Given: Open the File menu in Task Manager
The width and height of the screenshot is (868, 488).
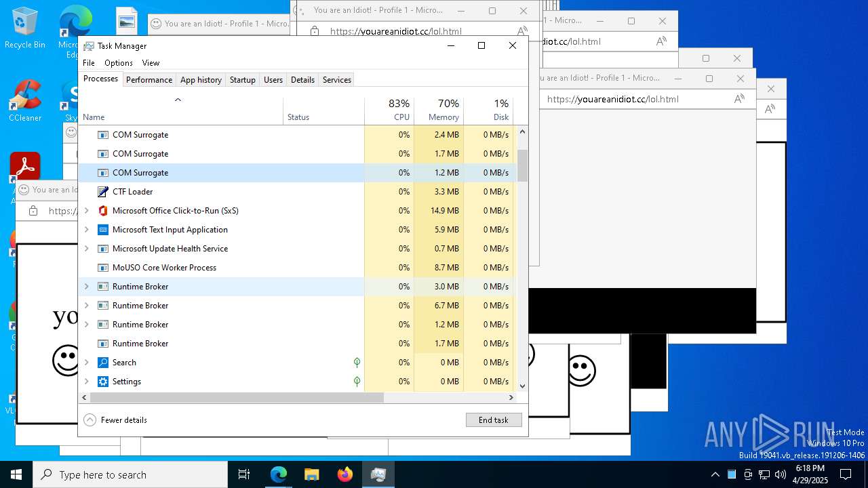Looking at the screenshot, I should (89, 63).
